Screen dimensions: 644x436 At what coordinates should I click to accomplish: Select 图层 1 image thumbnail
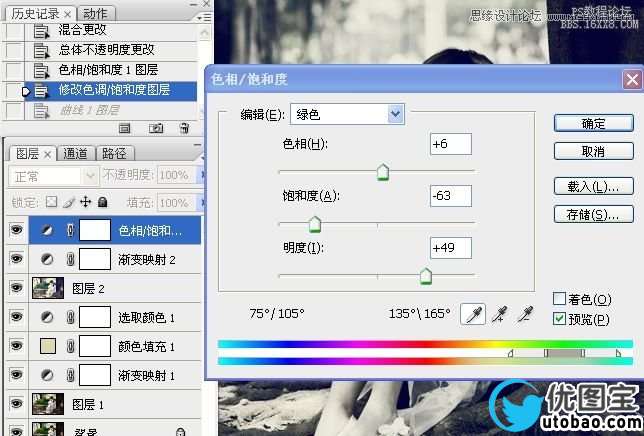click(48, 404)
